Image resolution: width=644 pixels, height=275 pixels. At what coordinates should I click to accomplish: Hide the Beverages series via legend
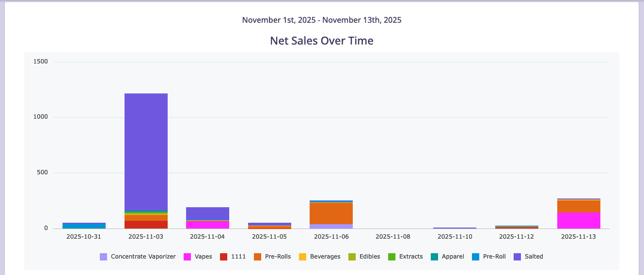pyautogui.click(x=325, y=257)
